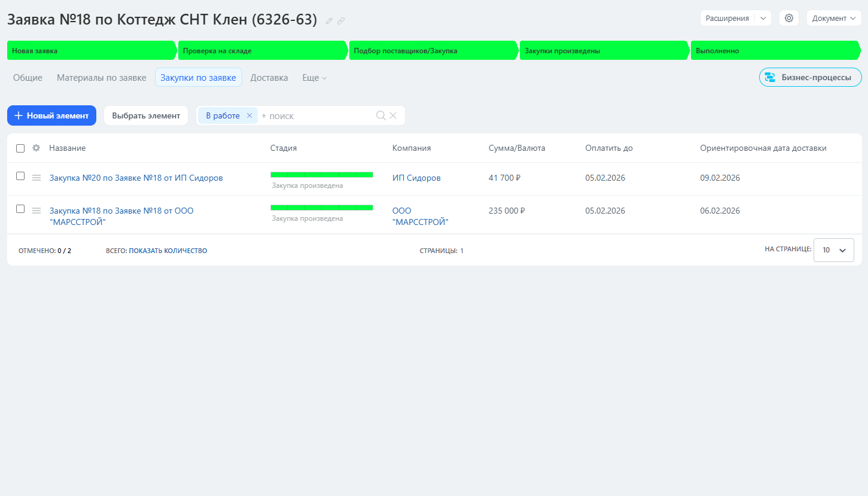Open the Документ dropdown menu
Screen dimensions: 868x496
[833, 18]
